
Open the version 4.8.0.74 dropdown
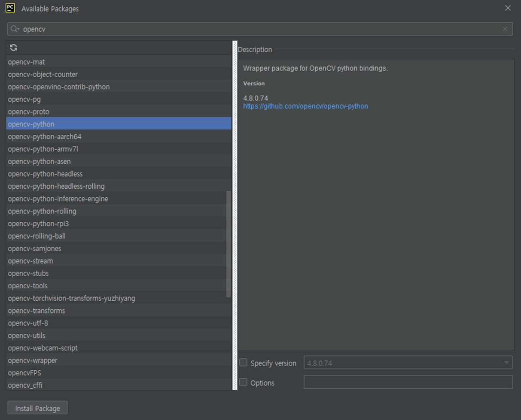pos(408,363)
